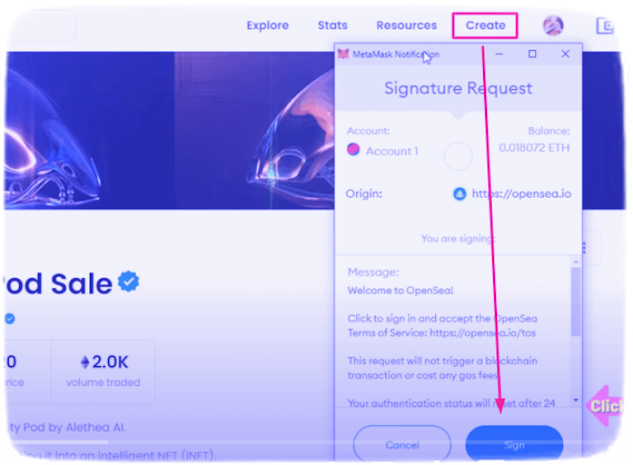The image size is (633, 465).
Task: Click the profile avatar icon
Action: tap(553, 25)
